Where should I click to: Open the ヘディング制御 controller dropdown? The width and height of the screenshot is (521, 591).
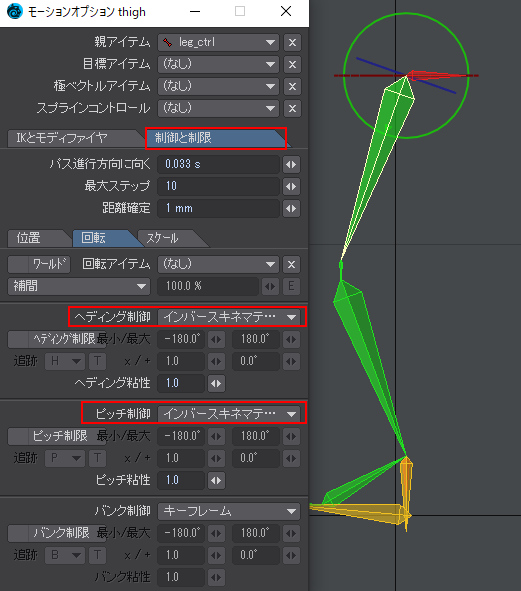point(229,317)
